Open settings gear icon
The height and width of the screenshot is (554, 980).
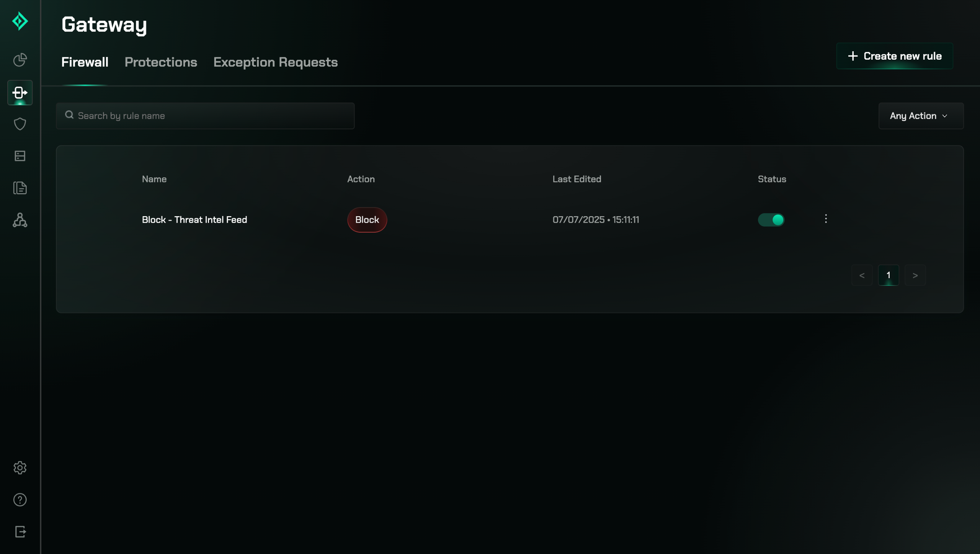tap(20, 468)
